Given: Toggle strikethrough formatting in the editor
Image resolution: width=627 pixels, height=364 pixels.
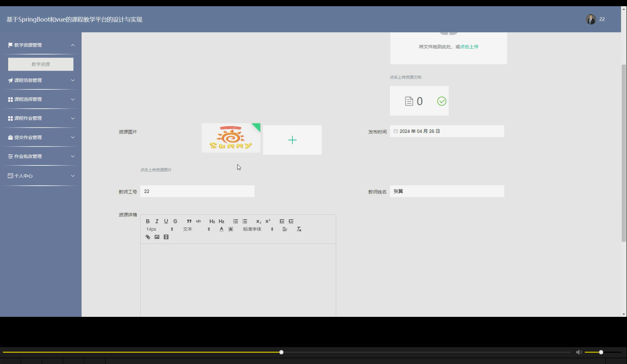Looking at the screenshot, I should pos(175,221).
